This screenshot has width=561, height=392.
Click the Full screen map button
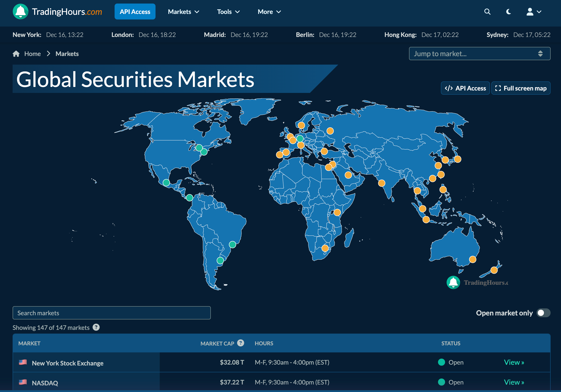point(521,88)
